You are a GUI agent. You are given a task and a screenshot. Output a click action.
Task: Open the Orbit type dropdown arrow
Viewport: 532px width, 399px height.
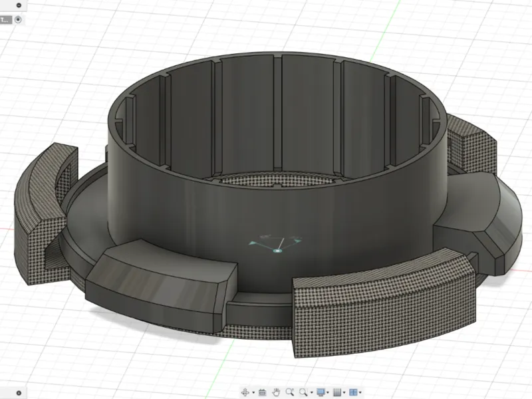point(253,393)
